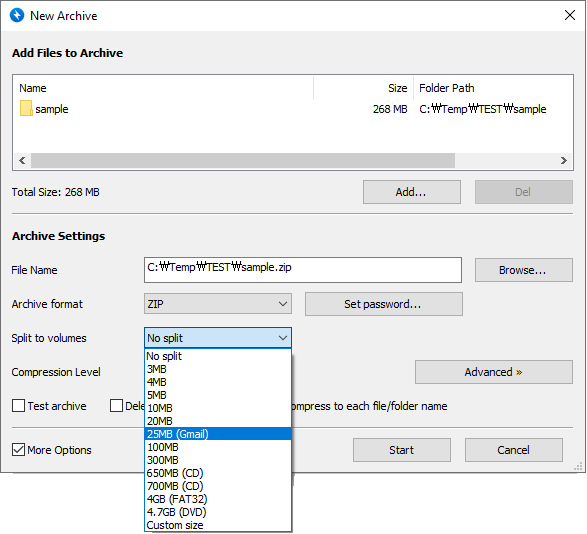Click the Start button
The height and width of the screenshot is (534, 587).
pyautogui.click(x=402, y=450)
